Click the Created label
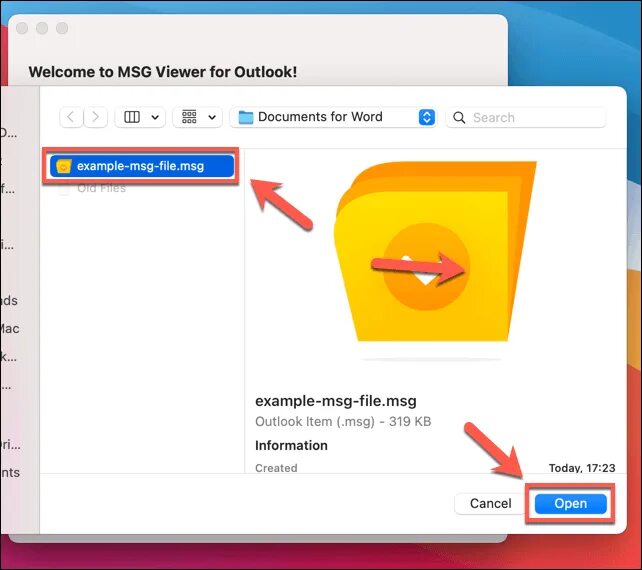Viewport: 642px width, 570px height. point(276,468)
